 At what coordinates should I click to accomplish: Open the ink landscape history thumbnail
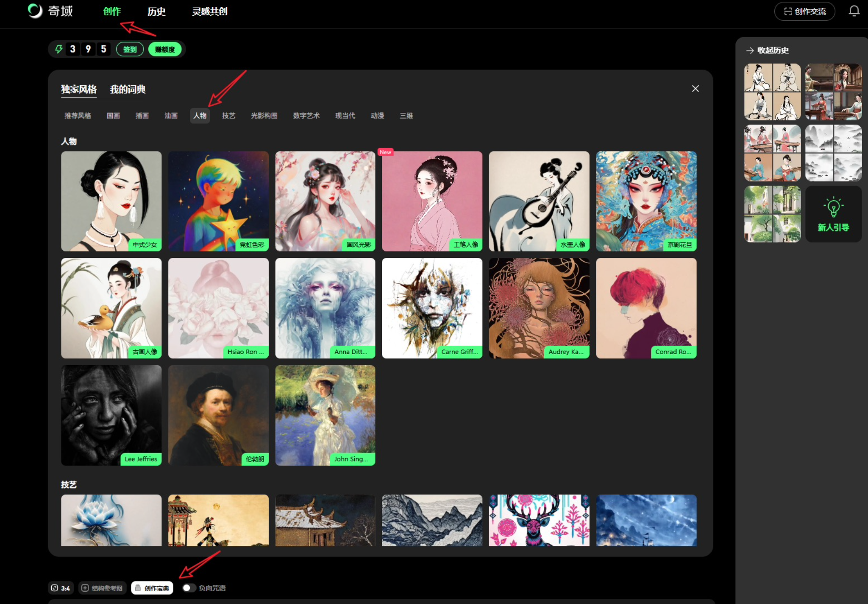(x=833, y=153)
